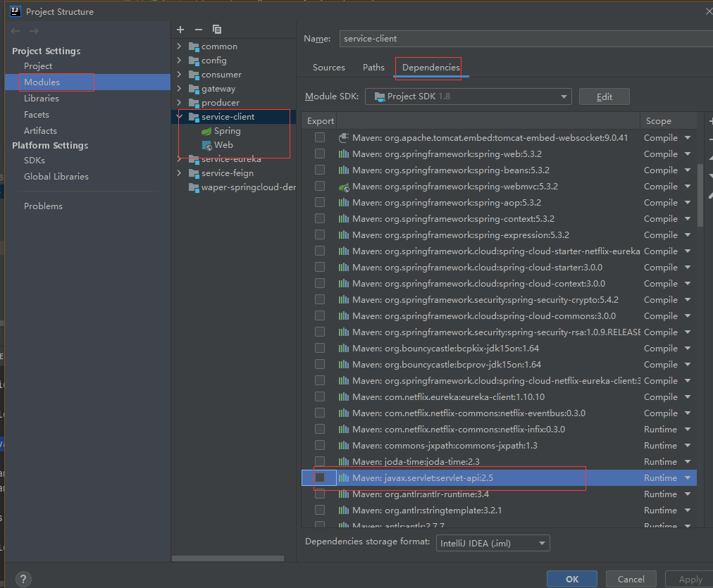Click the Export column header
The width and height of the screenshot is (713, 588).
point(320,121)
